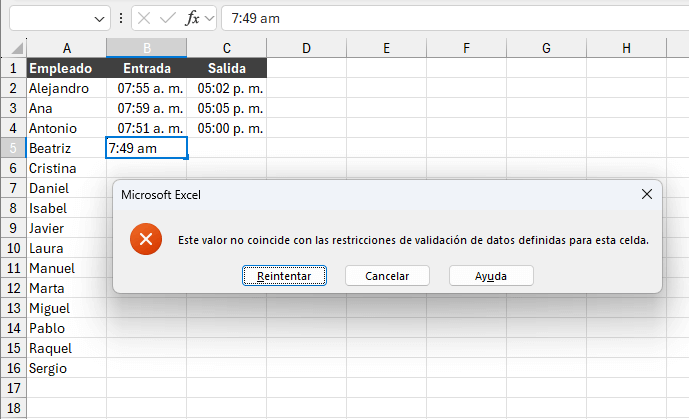This screenshot has height=419, width=689.
Task: Select cell containing Beatriz
Action: coord(66,148)
